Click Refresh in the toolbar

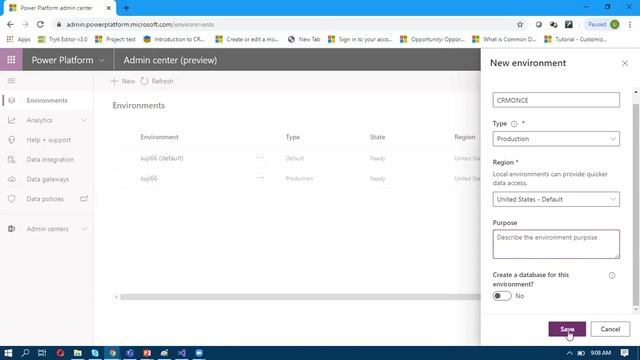coord(157,81)
